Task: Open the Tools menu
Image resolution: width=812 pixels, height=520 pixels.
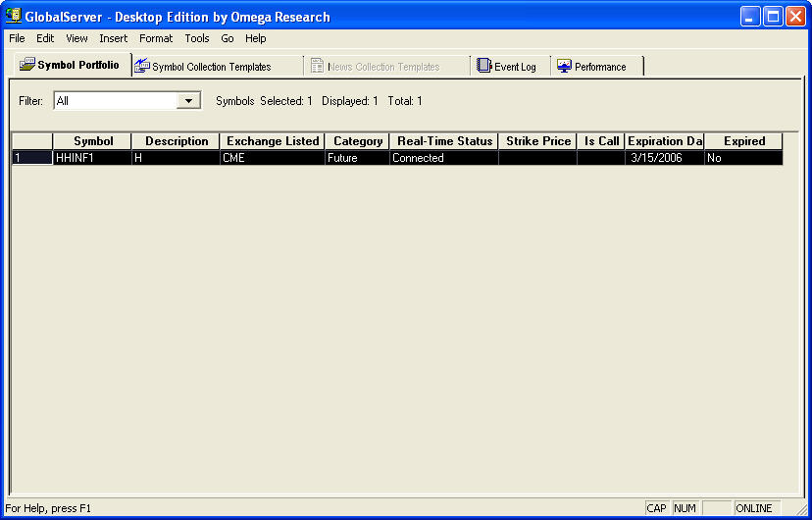Action: [x=197, y=38]
